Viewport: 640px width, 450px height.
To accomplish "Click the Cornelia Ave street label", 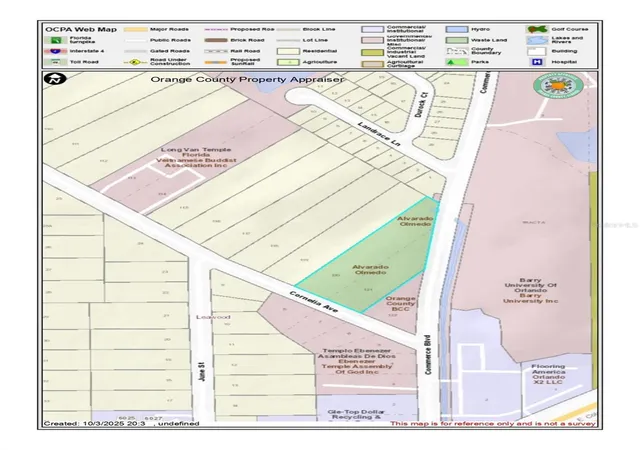I will coord(313,302).
